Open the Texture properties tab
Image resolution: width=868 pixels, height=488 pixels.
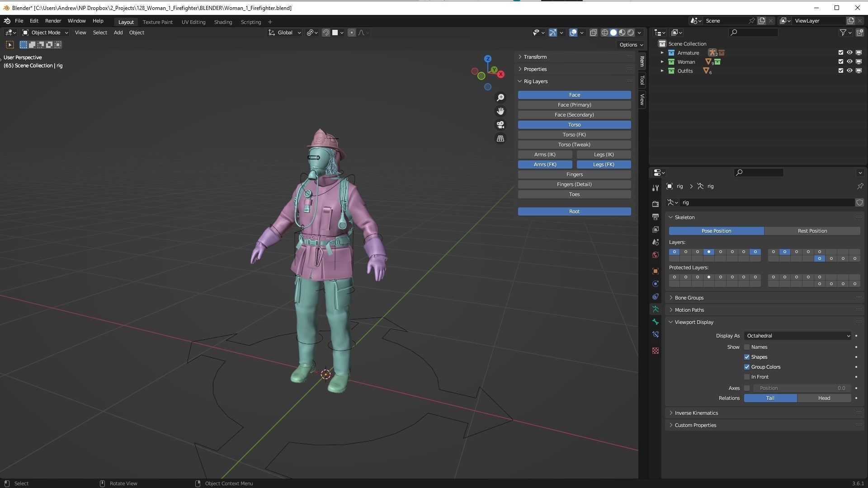[656, 351]
